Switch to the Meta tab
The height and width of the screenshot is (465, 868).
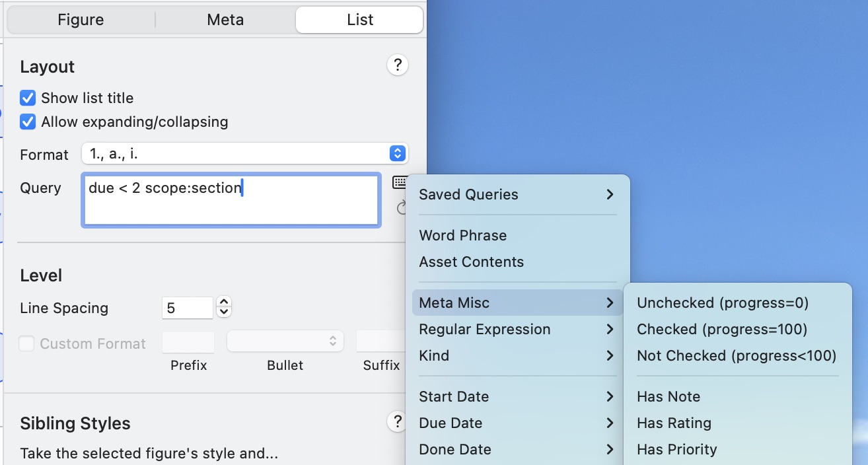pyautogui.click(x=225, y=20)
